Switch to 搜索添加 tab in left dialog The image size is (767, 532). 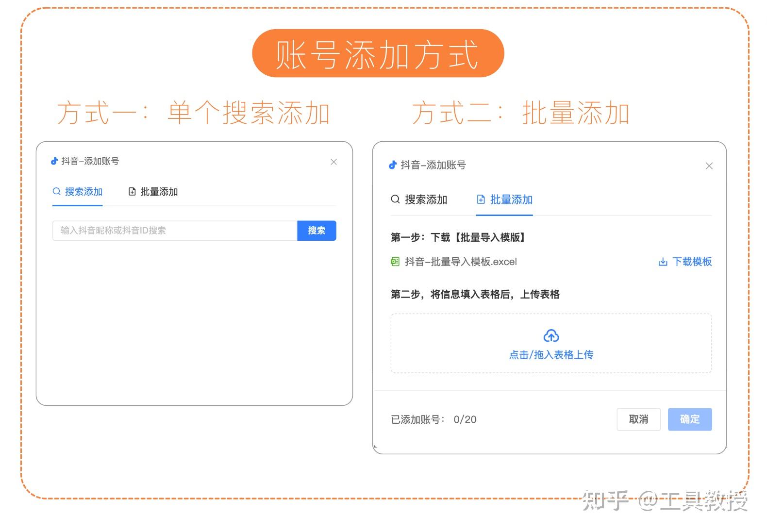[x=78, y=192]
